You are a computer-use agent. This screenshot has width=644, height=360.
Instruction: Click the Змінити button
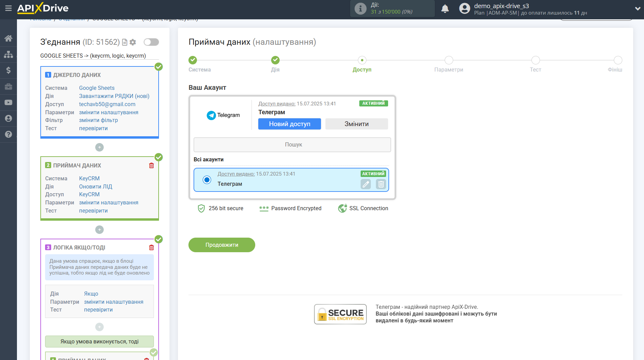click(x=357, y=124)
